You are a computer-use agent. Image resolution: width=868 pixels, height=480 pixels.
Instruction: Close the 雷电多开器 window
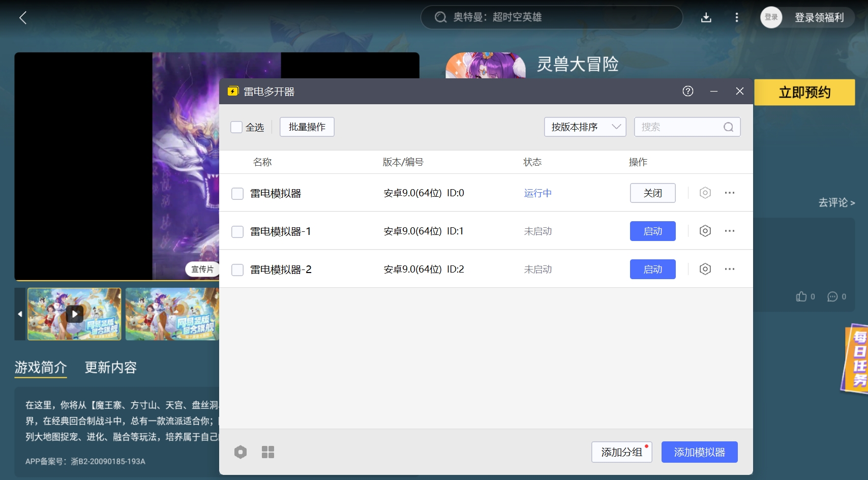(740, 91)
